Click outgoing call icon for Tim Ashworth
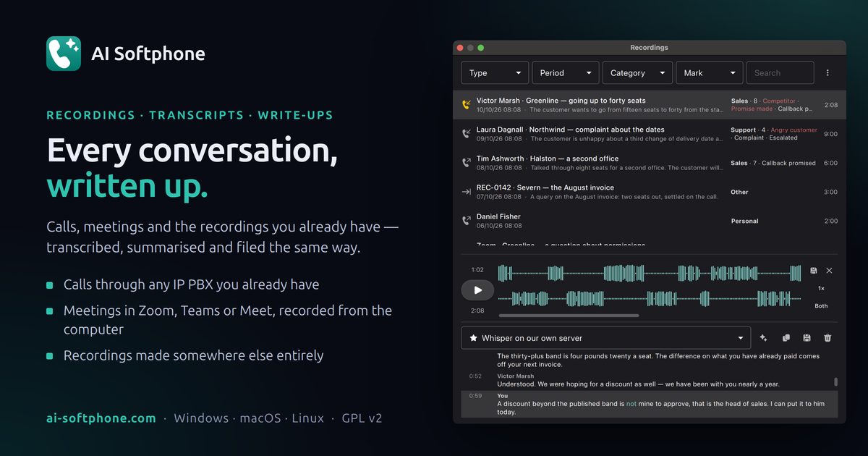 coord(467,163)
